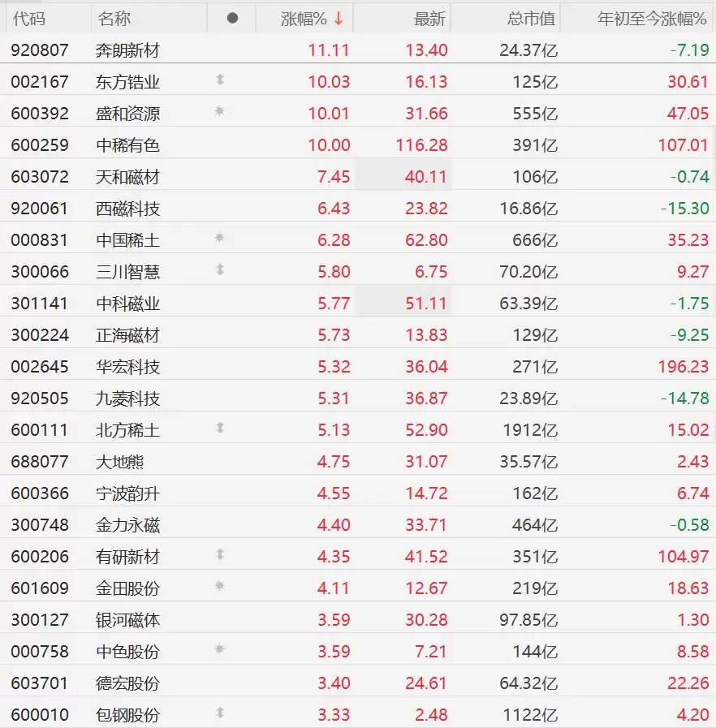Select 中稀有色 stock name
This screenshot has height=728, width=716.
(x=127, y=145)
